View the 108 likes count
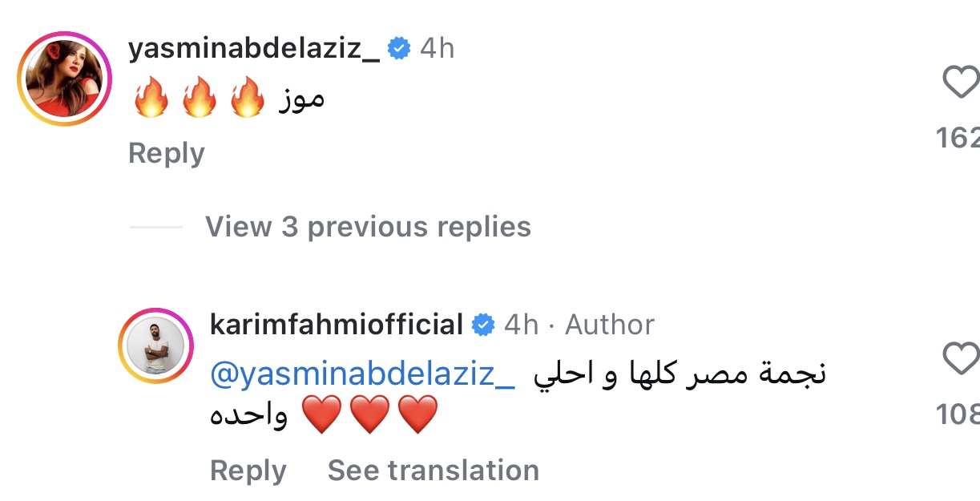 pos(958,414)
